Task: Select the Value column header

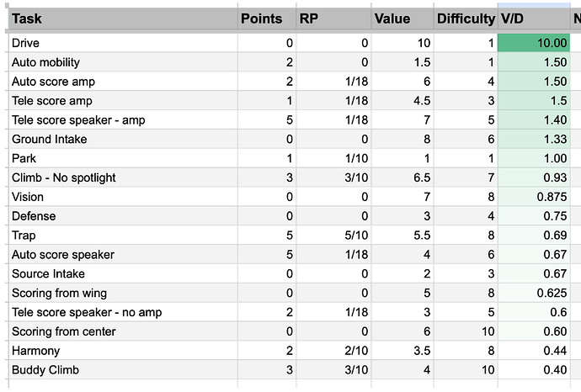Action: point(402,19)
